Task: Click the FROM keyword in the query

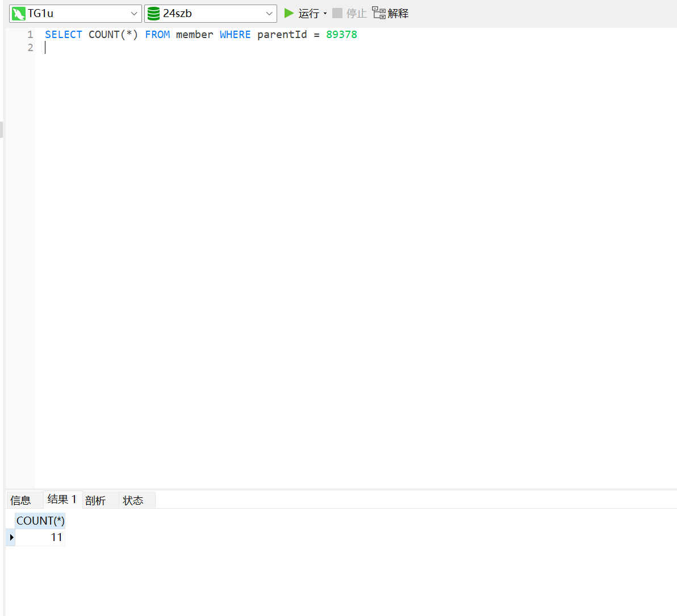Action: click(x=157, y=35)
